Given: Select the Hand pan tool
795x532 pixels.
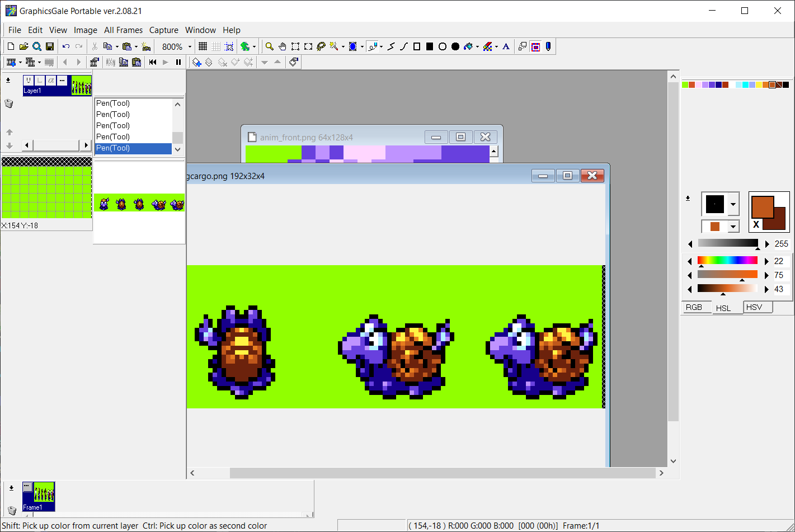Looking at the screenshot, I should click(x=283, y=46).
